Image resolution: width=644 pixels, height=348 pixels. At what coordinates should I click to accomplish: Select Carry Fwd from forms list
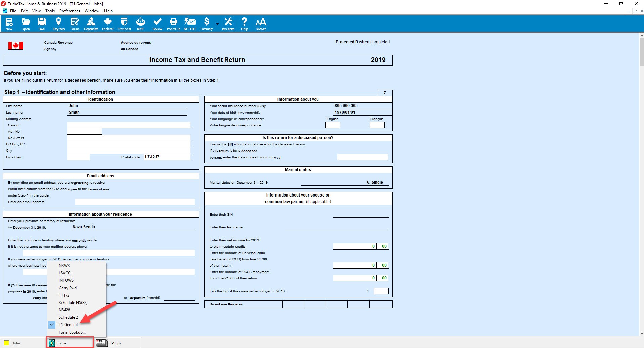(77, 288)
